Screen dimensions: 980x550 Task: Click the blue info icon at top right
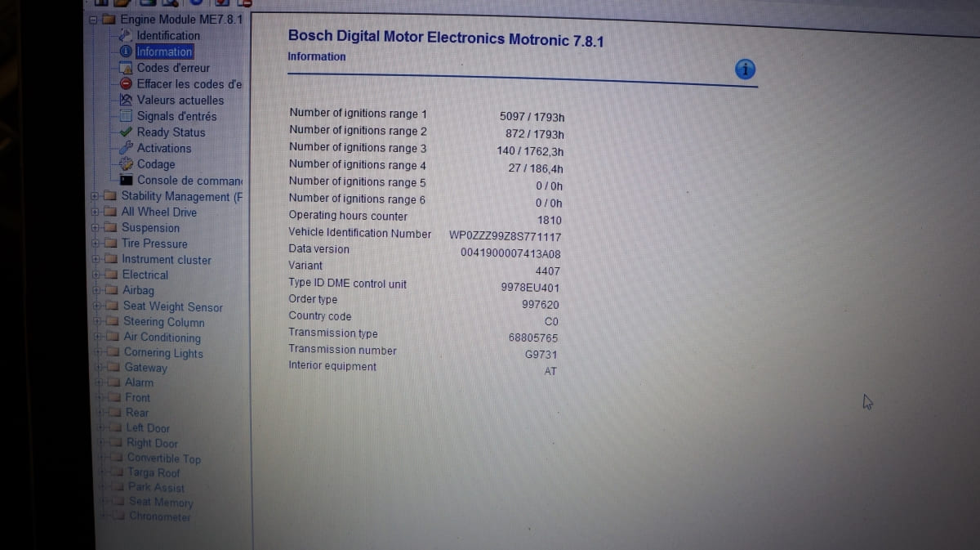[745, 69]
